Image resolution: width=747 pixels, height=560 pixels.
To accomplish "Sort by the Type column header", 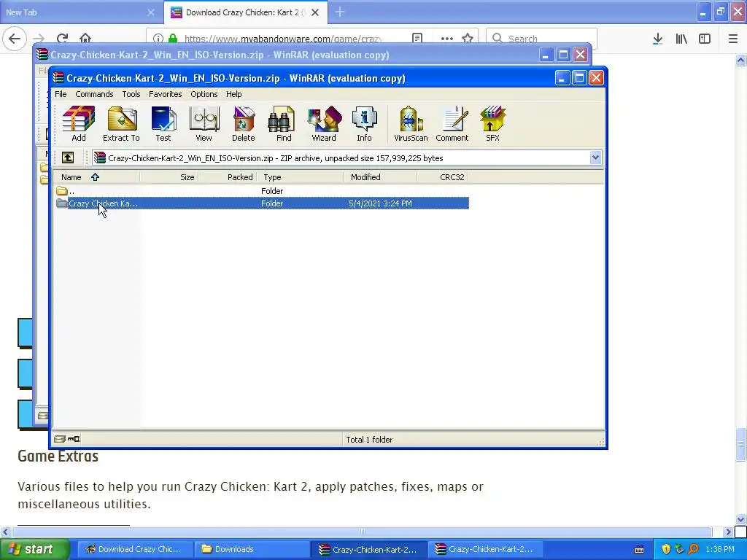I will tap(301, 177).
